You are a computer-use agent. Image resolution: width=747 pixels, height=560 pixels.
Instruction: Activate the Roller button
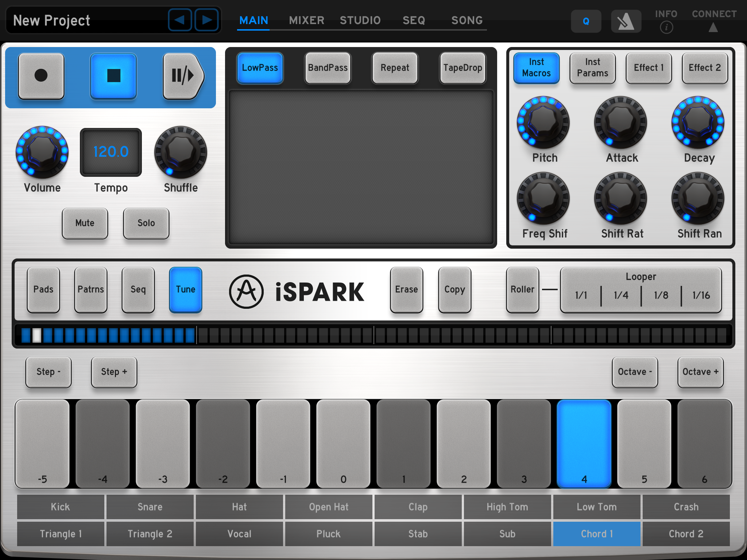point(523,290)
